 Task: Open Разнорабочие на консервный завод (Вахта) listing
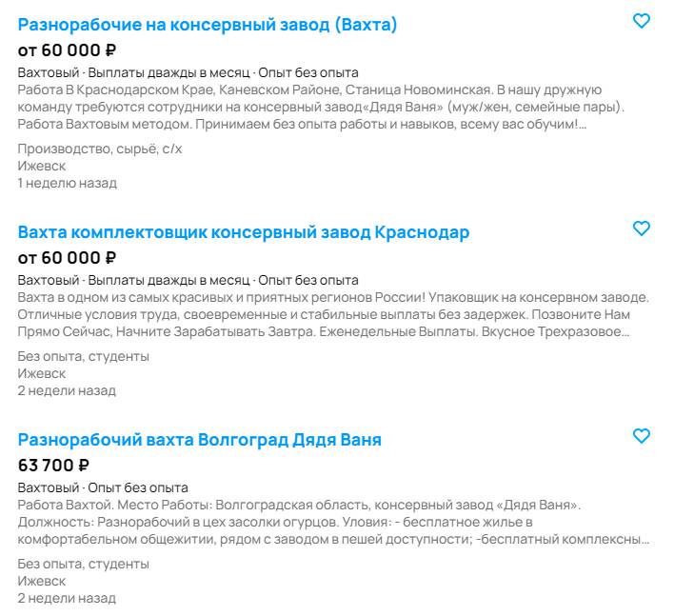(208, 25)
